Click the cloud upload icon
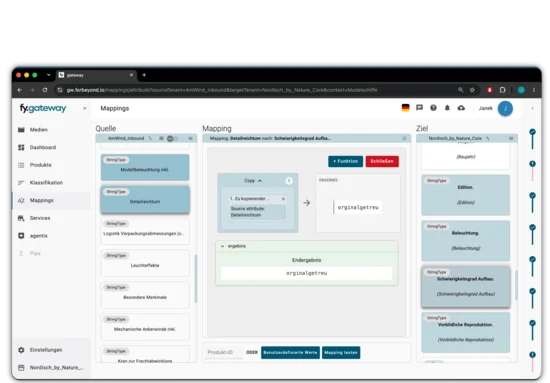The height and width of the screenshot is (383, 550). point(461,108)
